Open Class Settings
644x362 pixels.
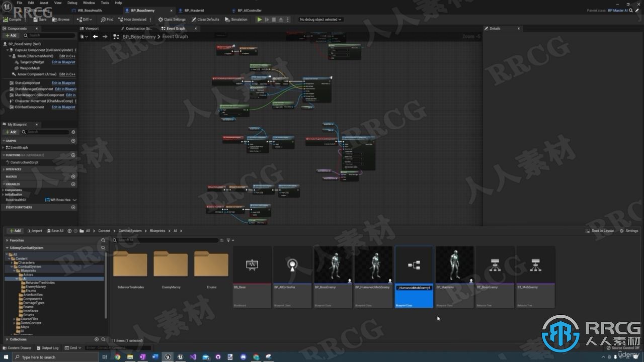(x=172, y=20)
